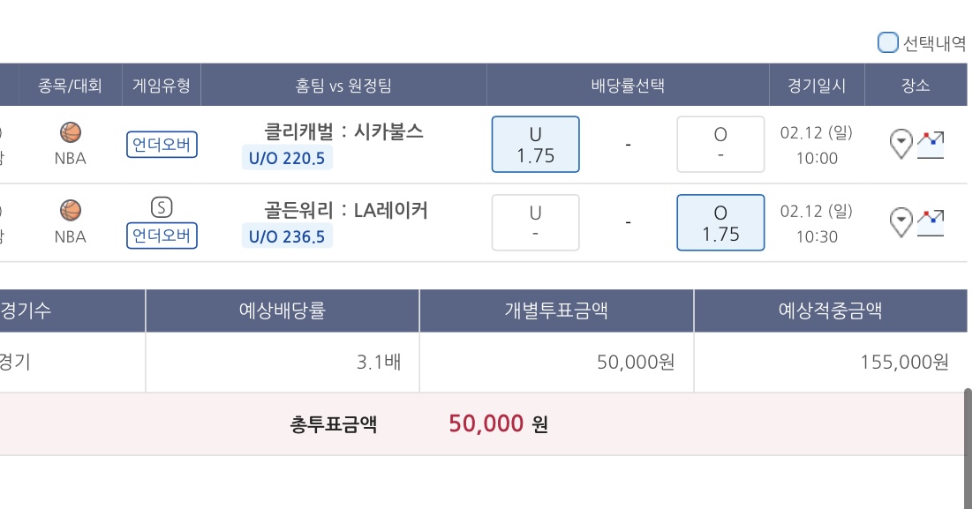Screen dimensions: 980x509
Task: Open venue pin icon for 골든워리 match
Action: coord(901,222)
